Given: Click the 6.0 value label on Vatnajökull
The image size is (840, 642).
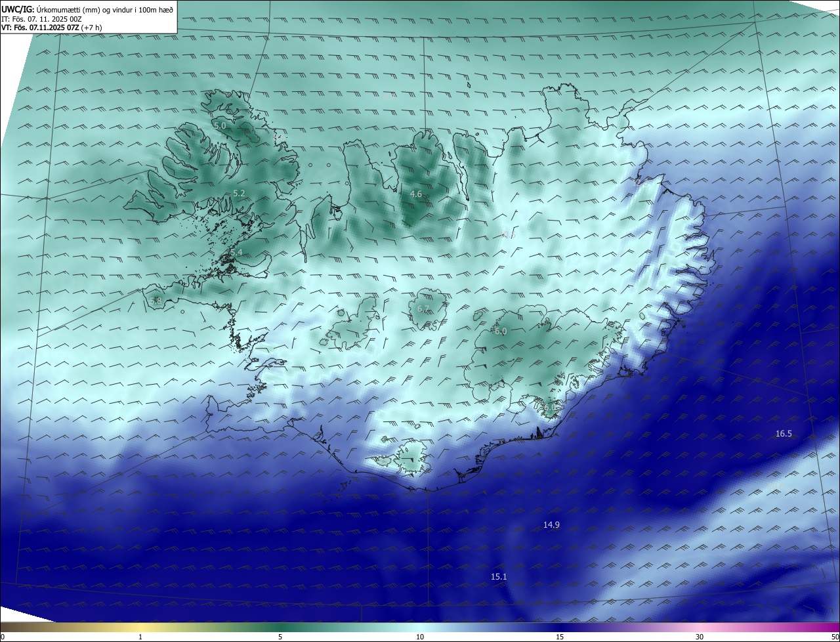Looking at the screenshot, I should (x=501, y=332).
